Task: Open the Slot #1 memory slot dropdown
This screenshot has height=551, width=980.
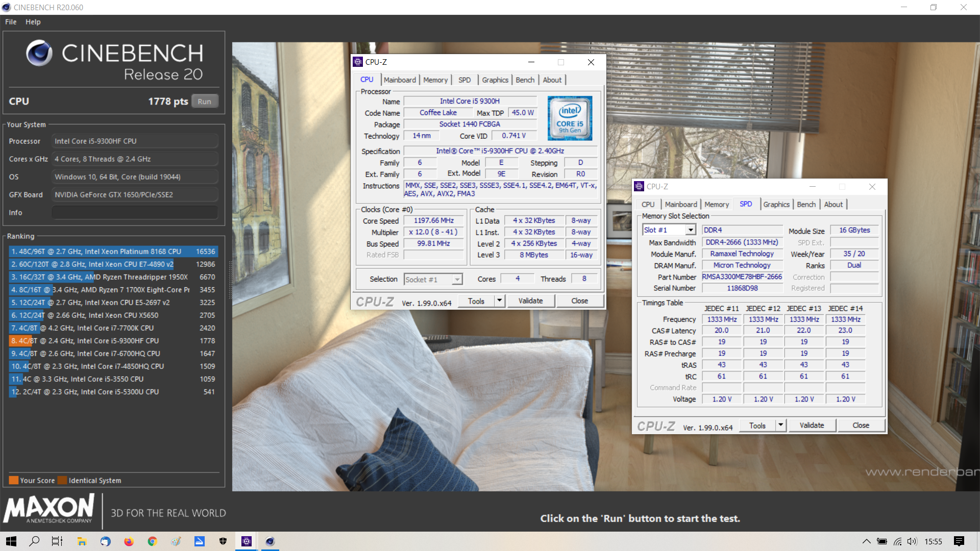Action: click(x=669, y=230)
